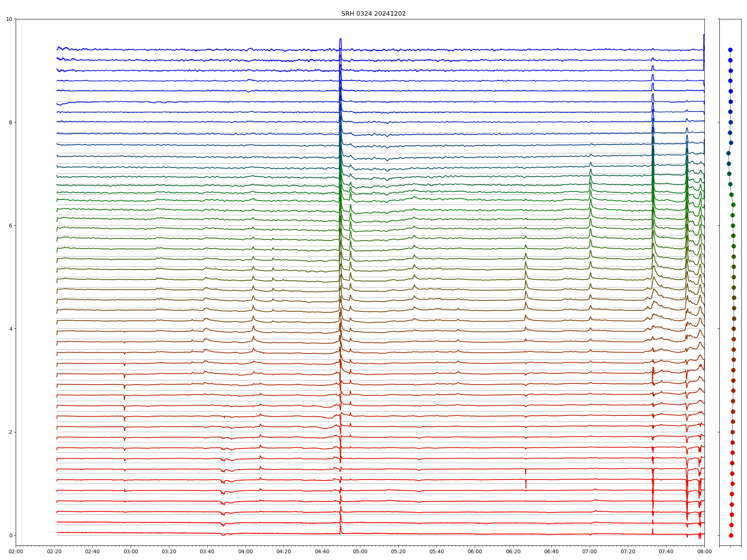Click the y-axis tick label 10
This screenshot has width=747, height=560.
(x=9, y=19)
